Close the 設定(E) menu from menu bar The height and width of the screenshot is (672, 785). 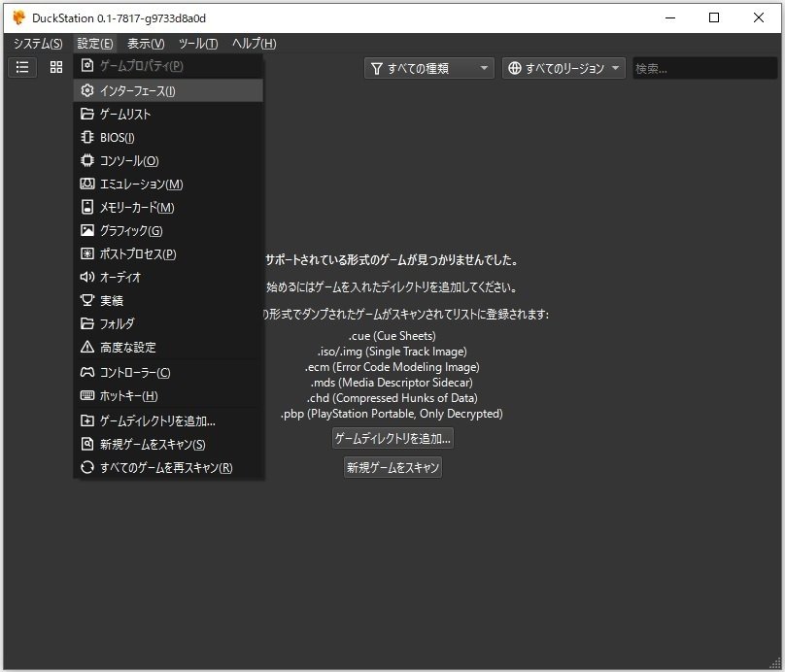pos(95,44)
